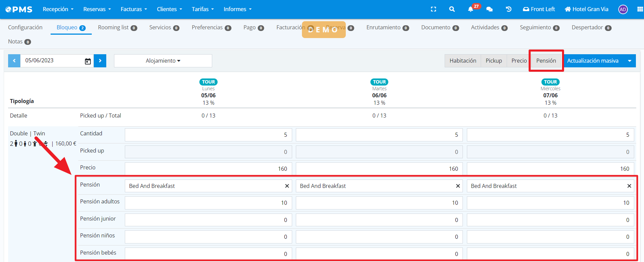Open the Actualización masiva dropdown arrow

click(629, 61)
